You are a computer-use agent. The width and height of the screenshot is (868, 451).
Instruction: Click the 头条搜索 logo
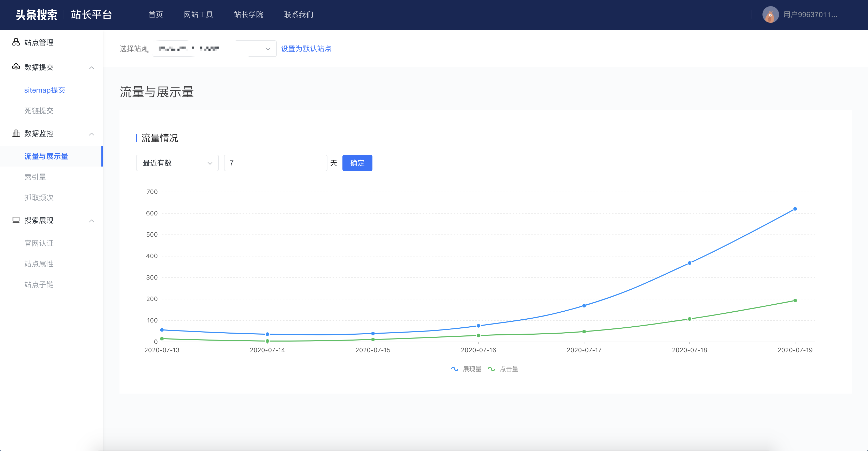click(36, 14)
